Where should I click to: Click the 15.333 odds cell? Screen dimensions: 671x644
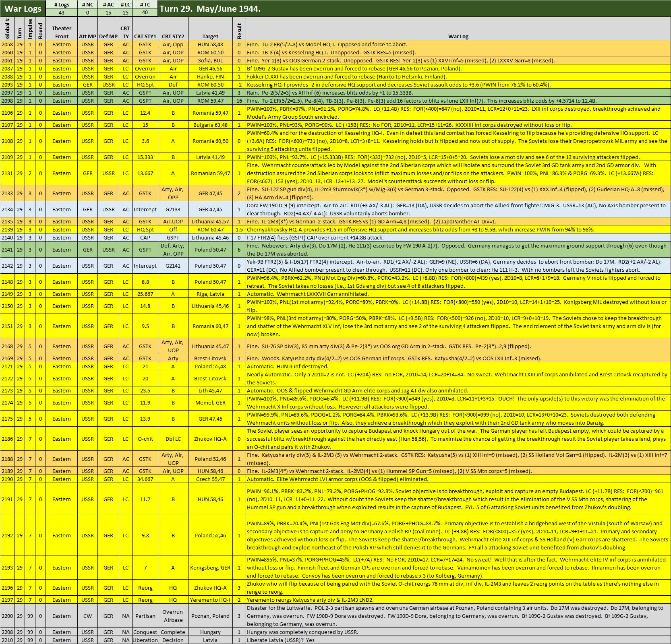[x=145, y=157]
